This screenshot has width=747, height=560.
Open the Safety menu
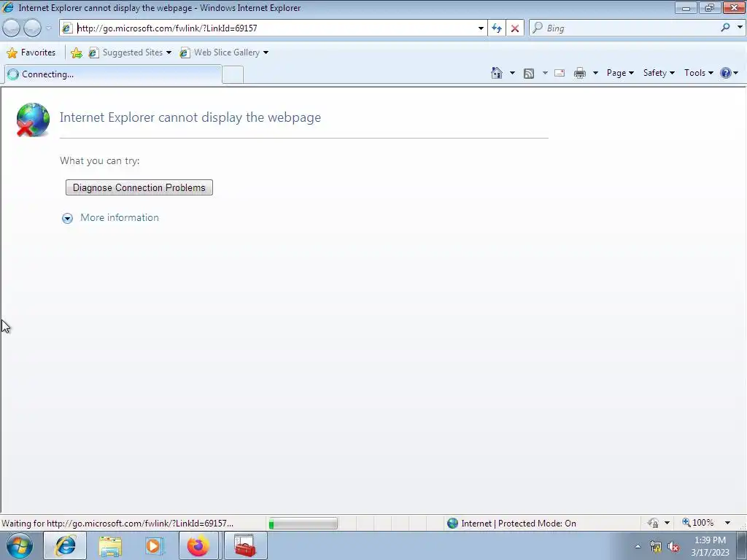tap(659, 73)
